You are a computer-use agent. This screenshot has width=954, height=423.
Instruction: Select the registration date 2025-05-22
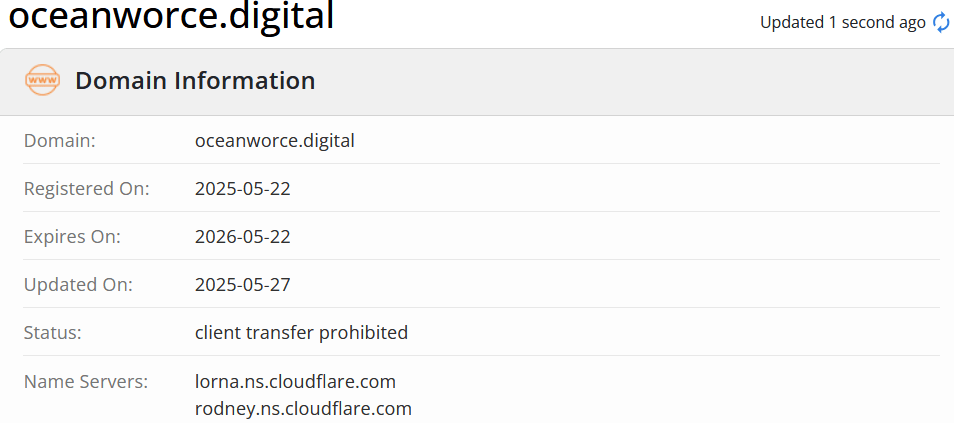click(x=243, y=189)
